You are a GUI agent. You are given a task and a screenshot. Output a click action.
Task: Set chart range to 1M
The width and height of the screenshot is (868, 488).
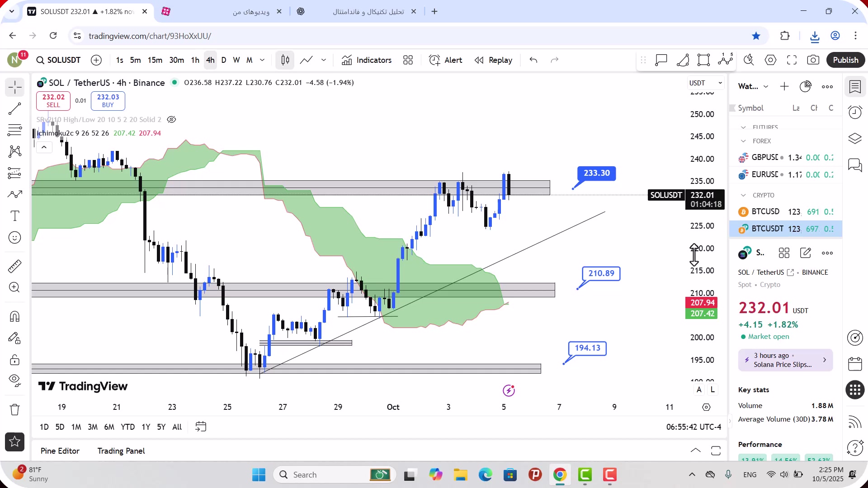pos(76,427)
